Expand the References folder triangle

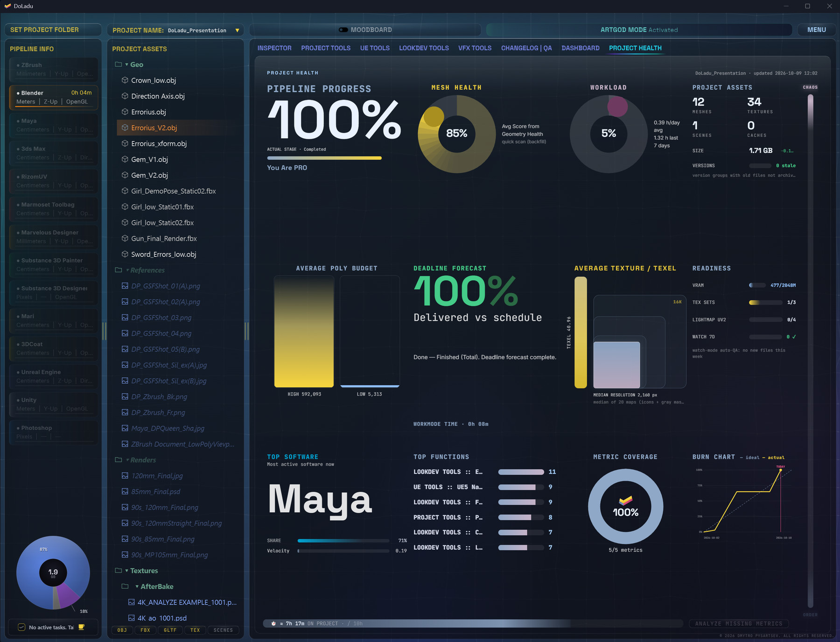pos(127,270)
